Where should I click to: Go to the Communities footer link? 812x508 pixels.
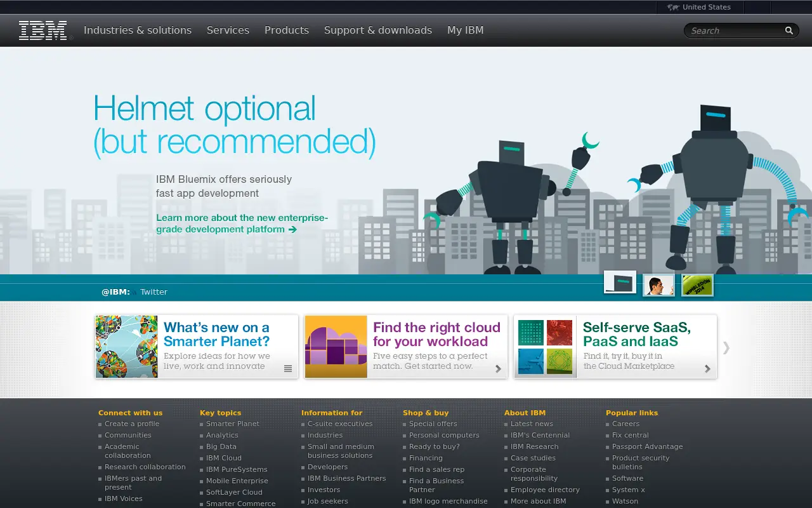click(x=128, y=436)
